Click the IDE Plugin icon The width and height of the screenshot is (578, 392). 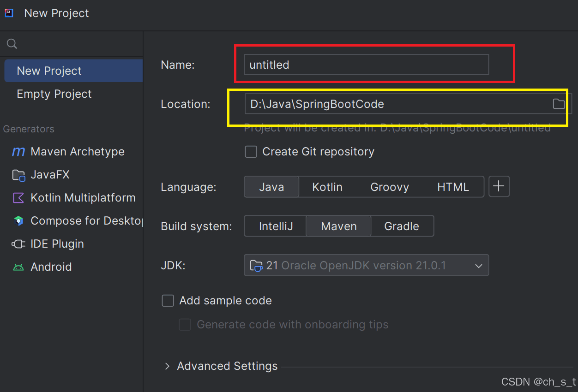tap(18, 244)
